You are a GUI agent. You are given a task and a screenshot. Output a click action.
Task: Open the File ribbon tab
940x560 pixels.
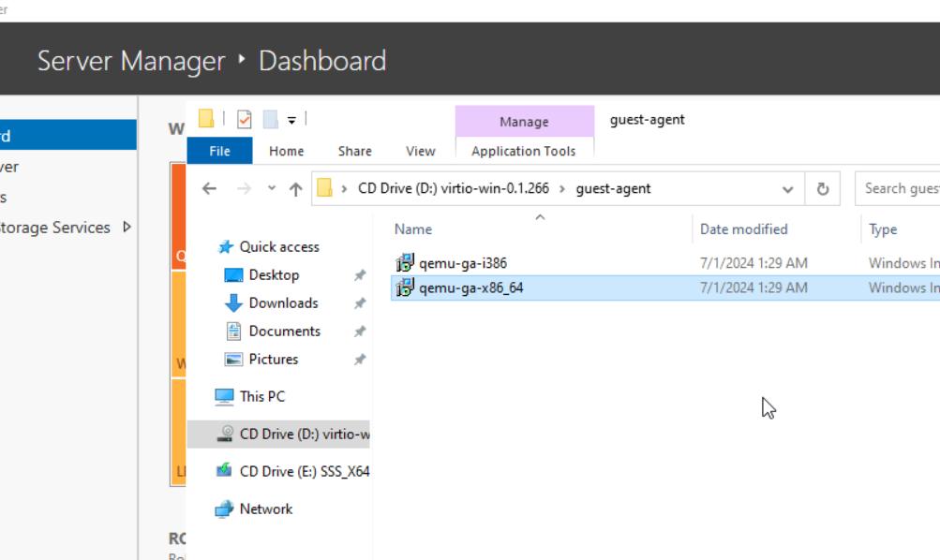click(x=219, y=151)
